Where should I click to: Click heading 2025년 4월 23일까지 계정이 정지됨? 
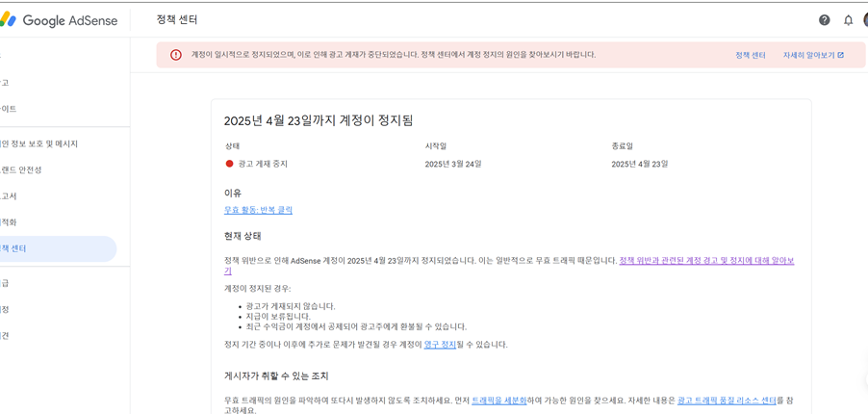319,120
